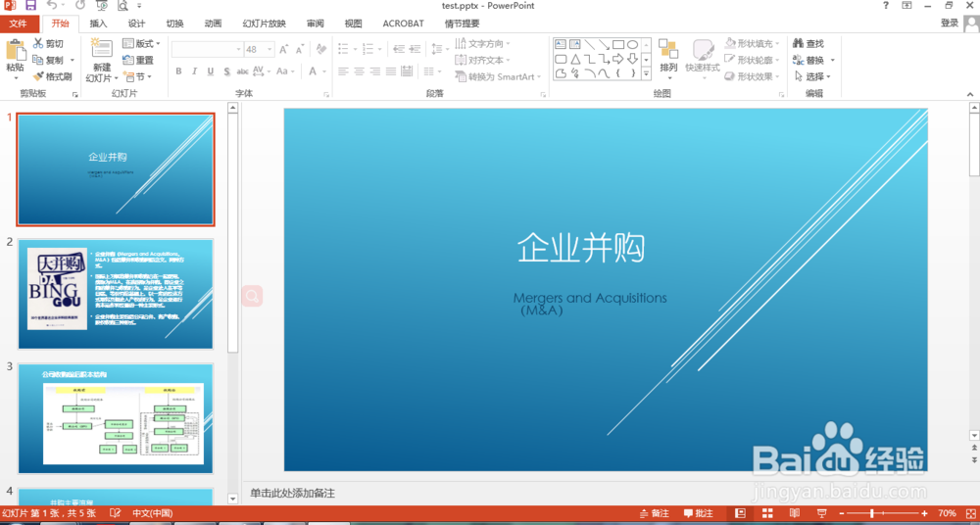Click the Paste clipboard icon

coord(15,50)
